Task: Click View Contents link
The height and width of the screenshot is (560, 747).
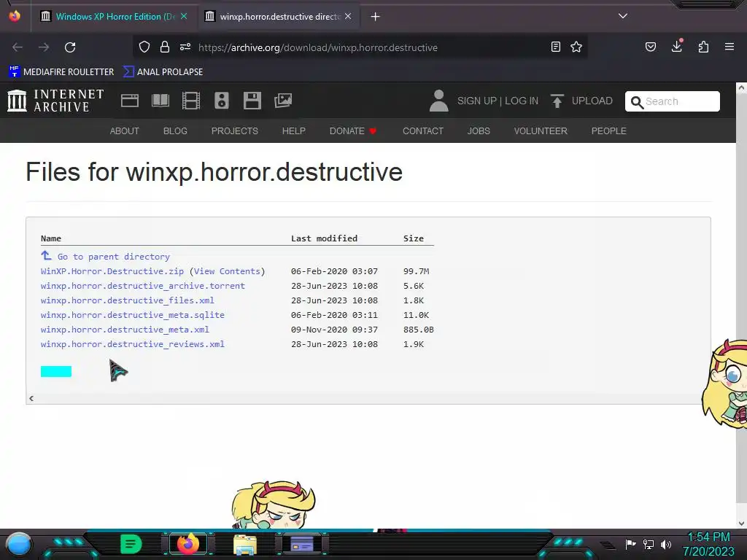Action: tap(228, 271)
